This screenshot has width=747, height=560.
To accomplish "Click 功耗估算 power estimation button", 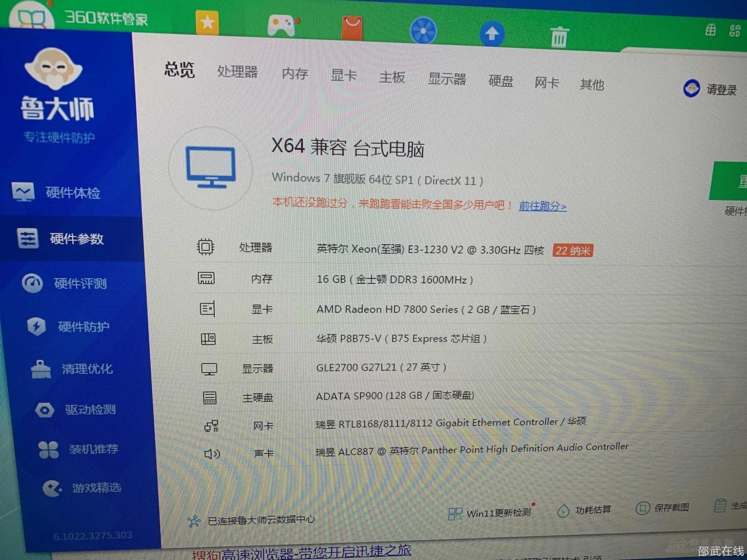I will click(x=592, y=510).
